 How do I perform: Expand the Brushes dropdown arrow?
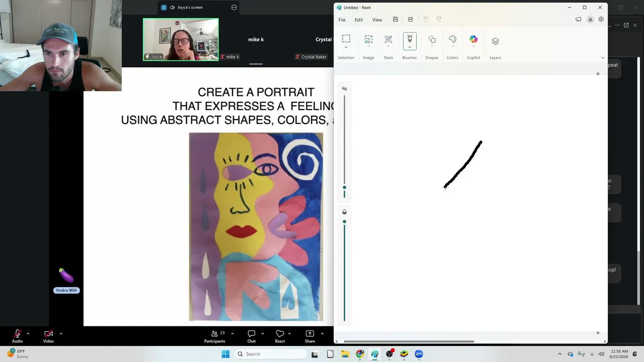coord(410,47)
